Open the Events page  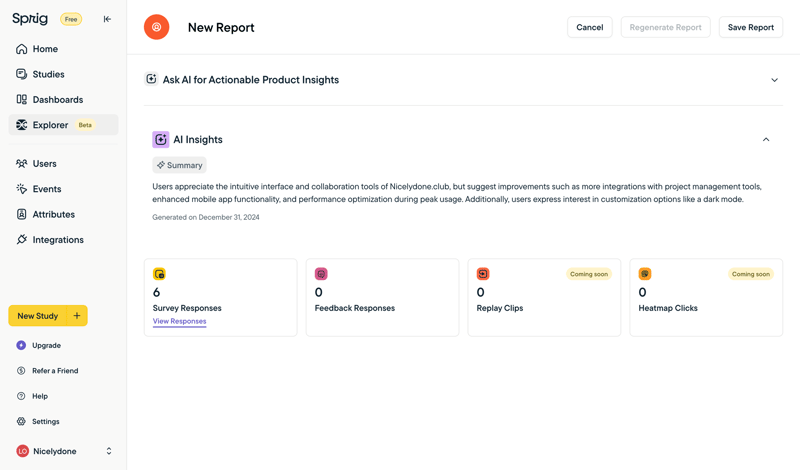click(63, 189)
